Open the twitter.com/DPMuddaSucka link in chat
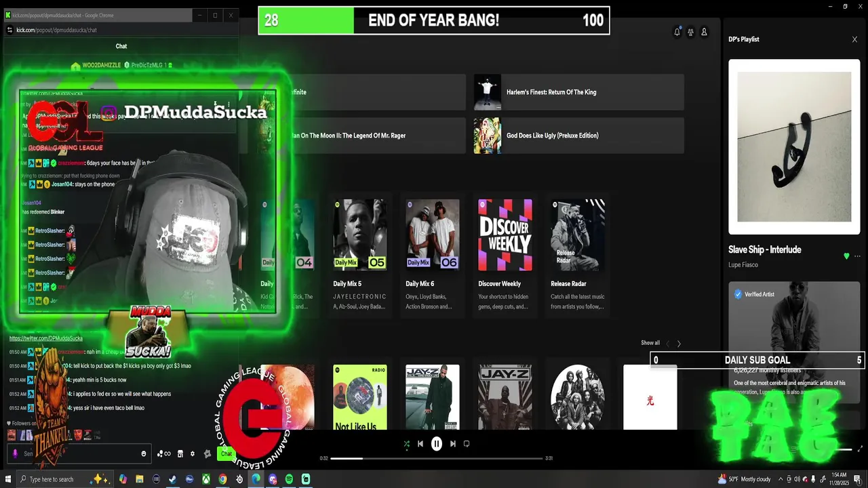The image size is (868, 488). [x=46, y=338]
